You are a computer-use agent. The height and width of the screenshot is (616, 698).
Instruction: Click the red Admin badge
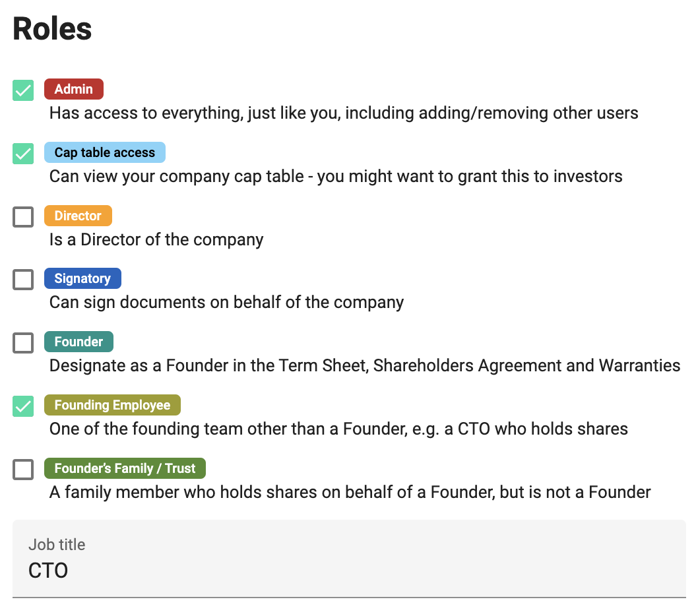point(74,89)
